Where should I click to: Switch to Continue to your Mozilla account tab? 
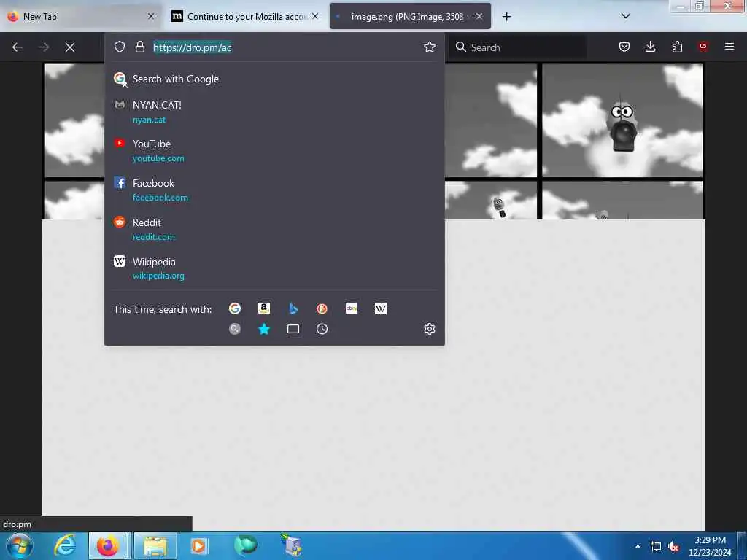tap(245, 16)
